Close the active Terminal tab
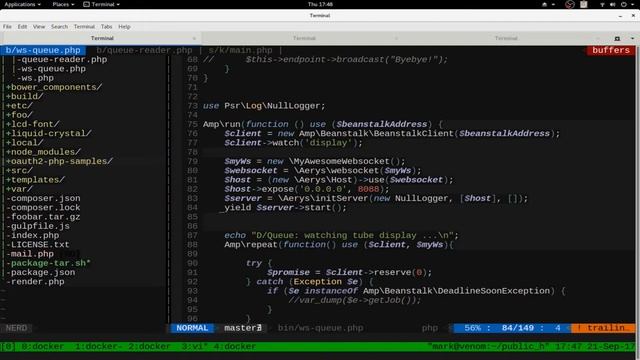This screenshot has height=360, width=640. click(x=194, y=38)
